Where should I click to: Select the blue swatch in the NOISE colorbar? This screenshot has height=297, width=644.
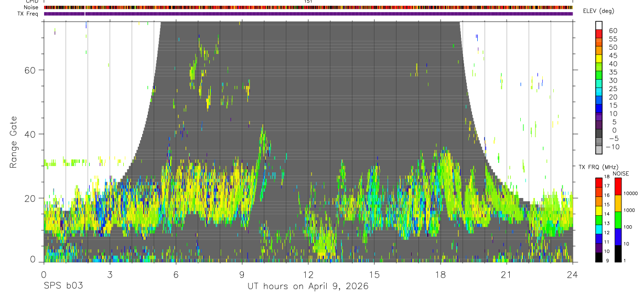tap(617, 237)
